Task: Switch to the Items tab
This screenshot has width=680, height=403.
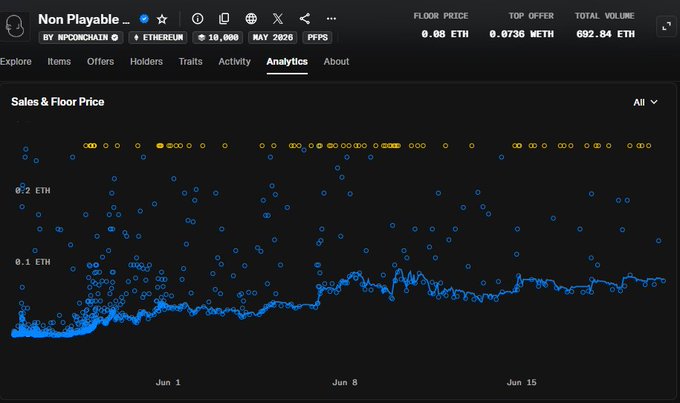Action: pyautogui.click(x=59, y=62)
